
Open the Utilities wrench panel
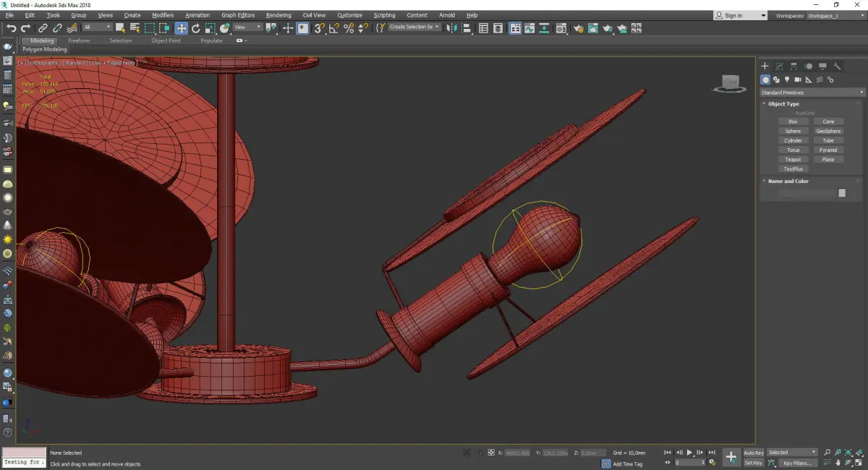[837, 66]
